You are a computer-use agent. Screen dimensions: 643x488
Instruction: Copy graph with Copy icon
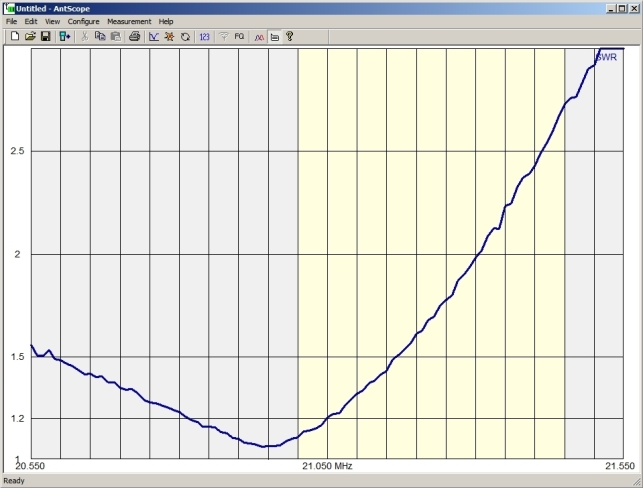pyautogui.click(x=100, y=36)
